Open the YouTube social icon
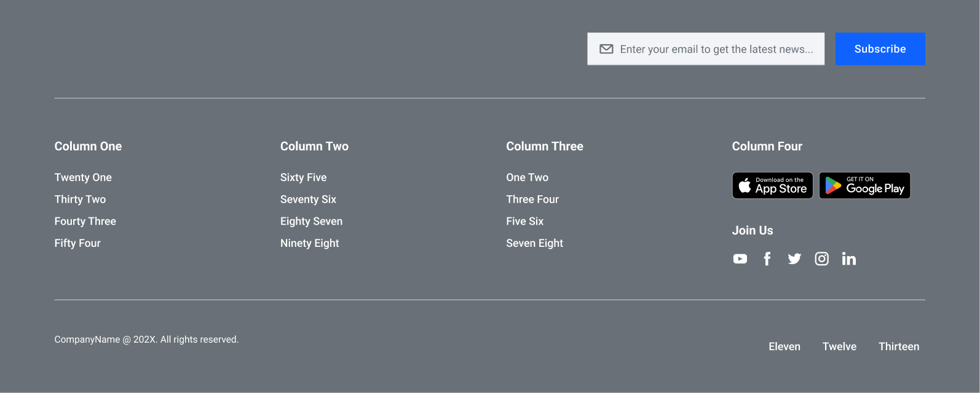This screenshot has height=393, width=980. (740, 259)
